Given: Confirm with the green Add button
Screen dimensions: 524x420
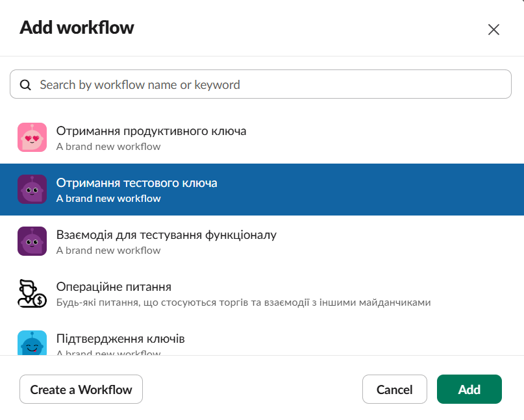Looking at the screenshot, I should point(469,389).
